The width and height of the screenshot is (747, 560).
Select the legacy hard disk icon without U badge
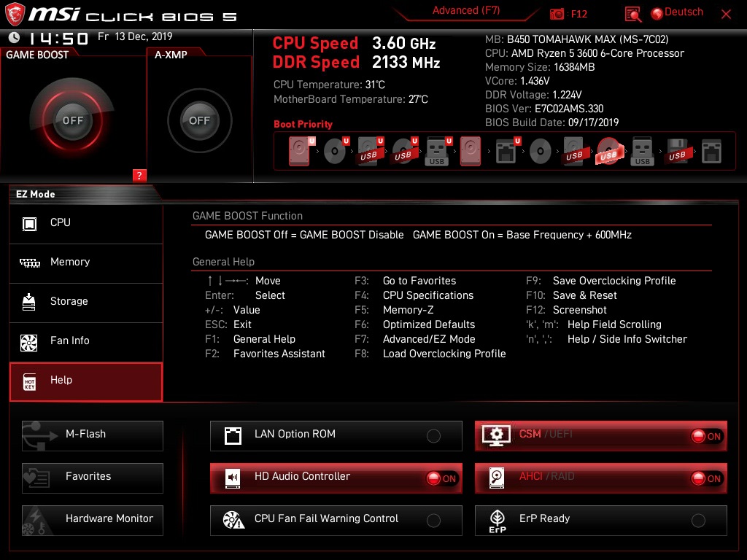point(471,152)
